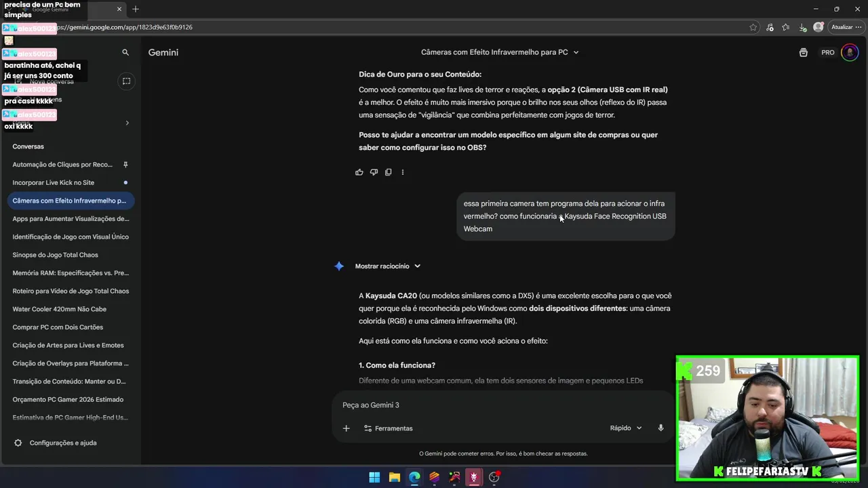
Task: Close the Google Gemini browser tab
Action: [119, 9]
